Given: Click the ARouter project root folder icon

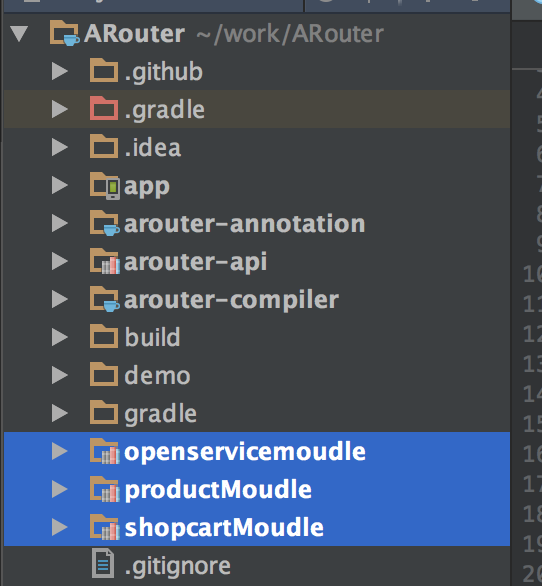Looking at the screenshot, I should click(x=64, y=34).
